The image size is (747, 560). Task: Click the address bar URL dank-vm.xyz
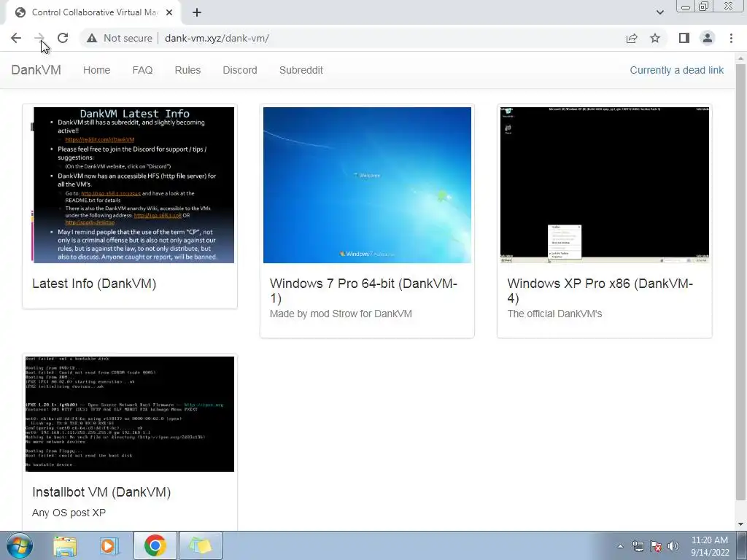click(x=217, y=38)
